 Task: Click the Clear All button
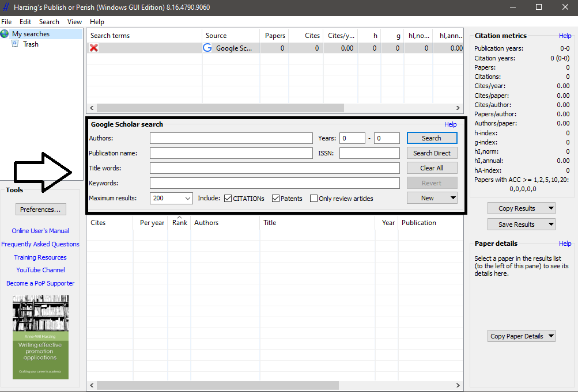click(x=432, y=168)
